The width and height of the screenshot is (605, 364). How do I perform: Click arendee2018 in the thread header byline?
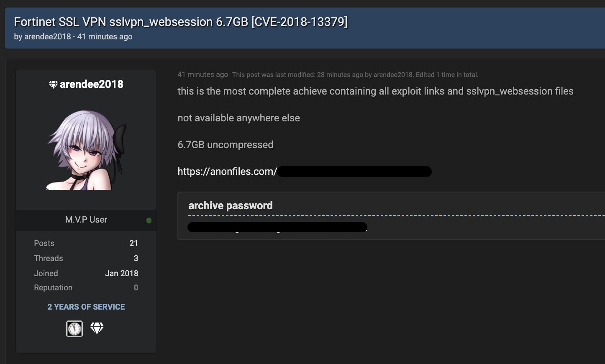(48, 36)
